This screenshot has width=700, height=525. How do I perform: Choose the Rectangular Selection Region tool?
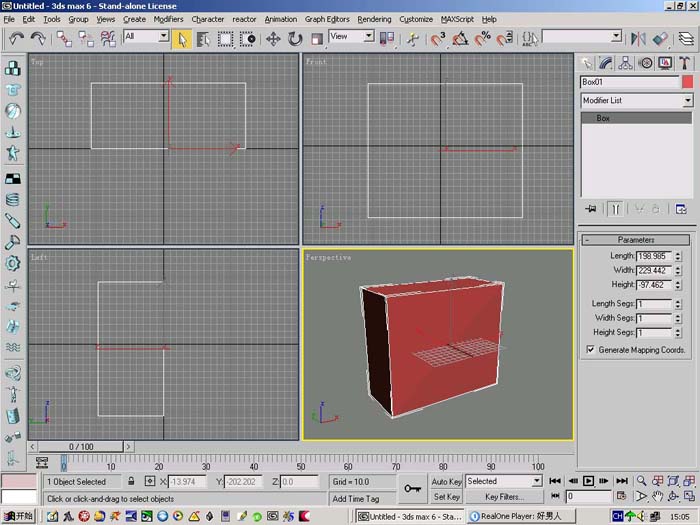225,39
